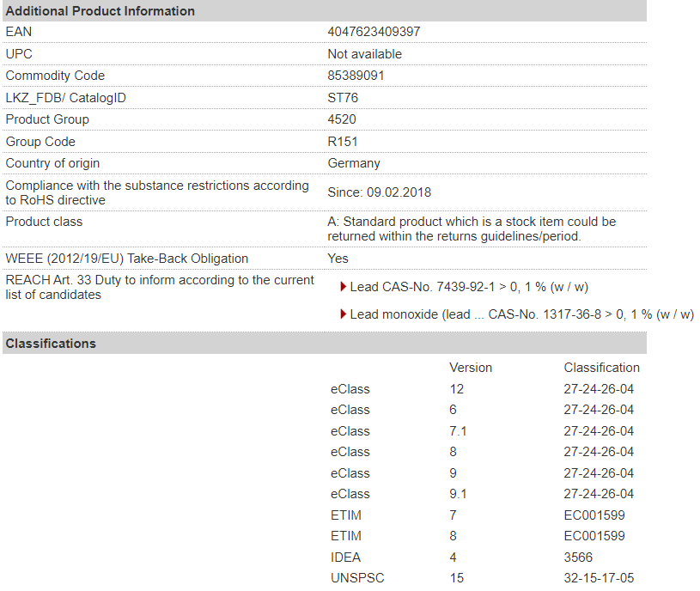Click the "REACH Art. 33 Duty to inform" label

click(160, 287)
